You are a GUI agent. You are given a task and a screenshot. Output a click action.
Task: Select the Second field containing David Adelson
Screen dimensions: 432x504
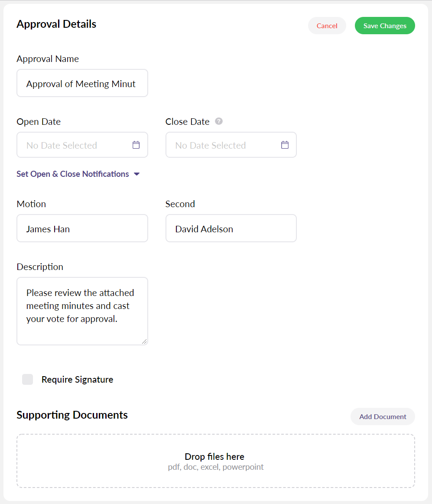231,229
